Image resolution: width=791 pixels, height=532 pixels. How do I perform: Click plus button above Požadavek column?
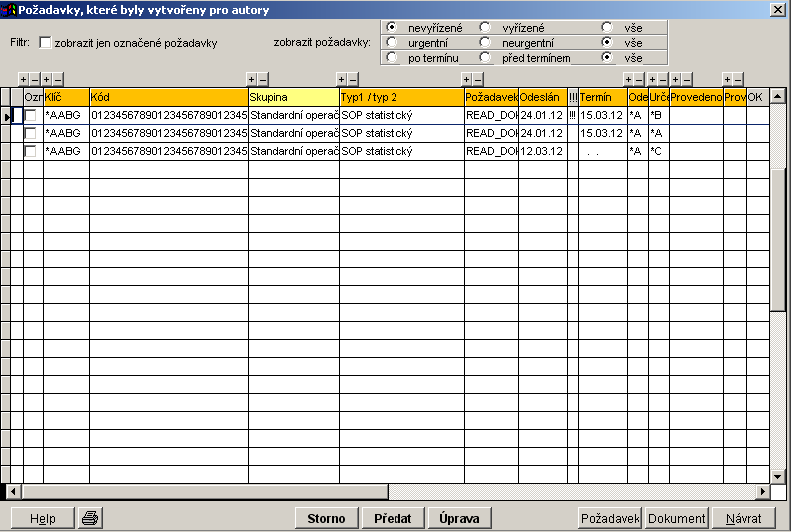point(466,79)
